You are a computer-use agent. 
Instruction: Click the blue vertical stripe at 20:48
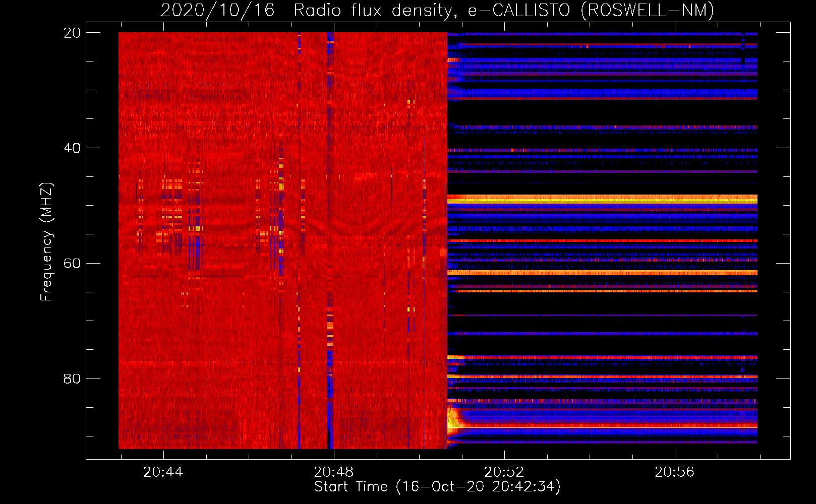coord(330,240)
